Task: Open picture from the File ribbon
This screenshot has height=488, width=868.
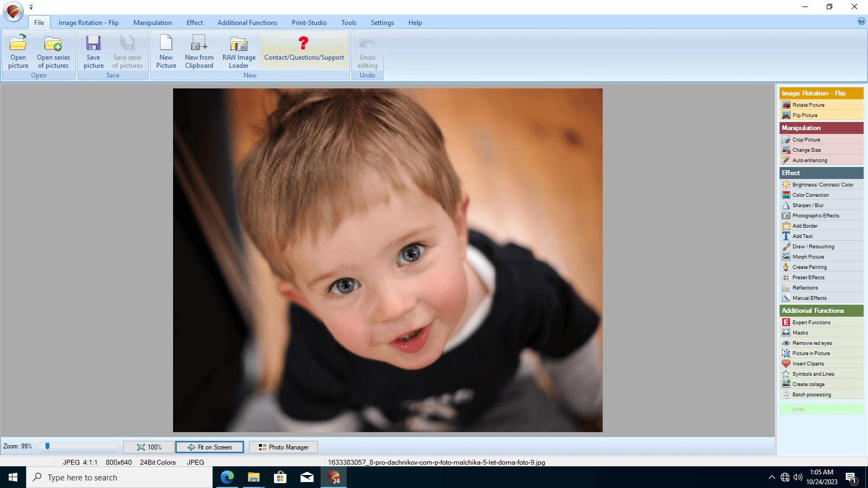Action: 18,52
